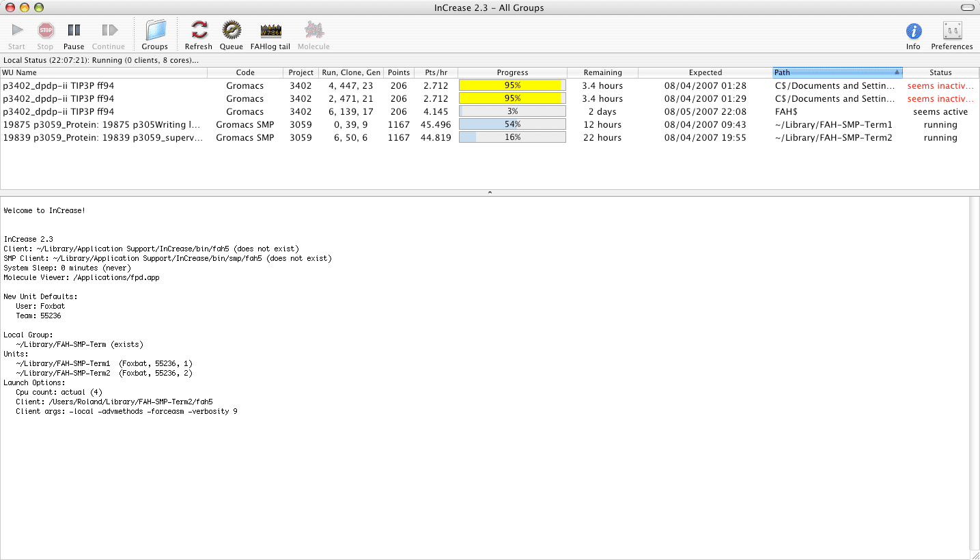The image size is (980, 560).
Task: Click the '22 hours' remaining cell
Action: click(x=602, y=138)
